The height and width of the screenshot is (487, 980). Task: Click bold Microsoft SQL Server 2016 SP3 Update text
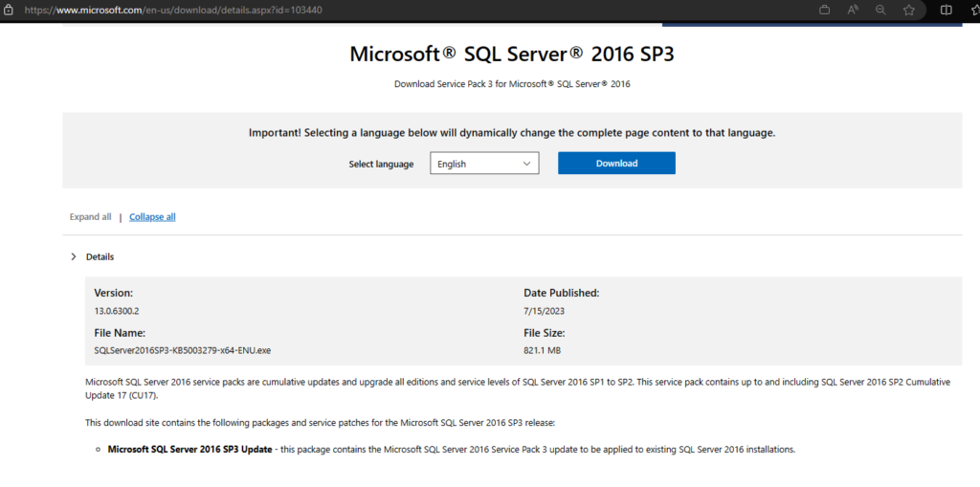point(190,450)
